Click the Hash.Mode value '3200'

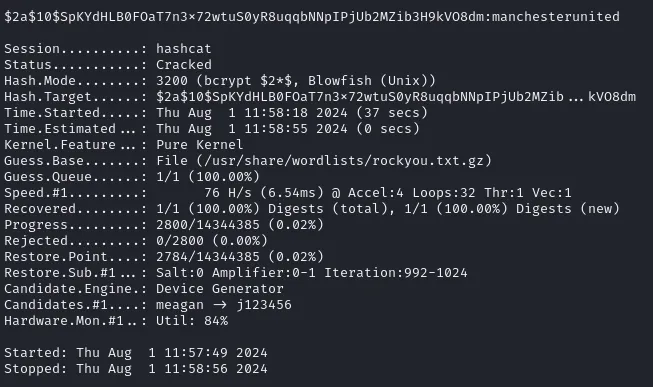tap(172, 80)
